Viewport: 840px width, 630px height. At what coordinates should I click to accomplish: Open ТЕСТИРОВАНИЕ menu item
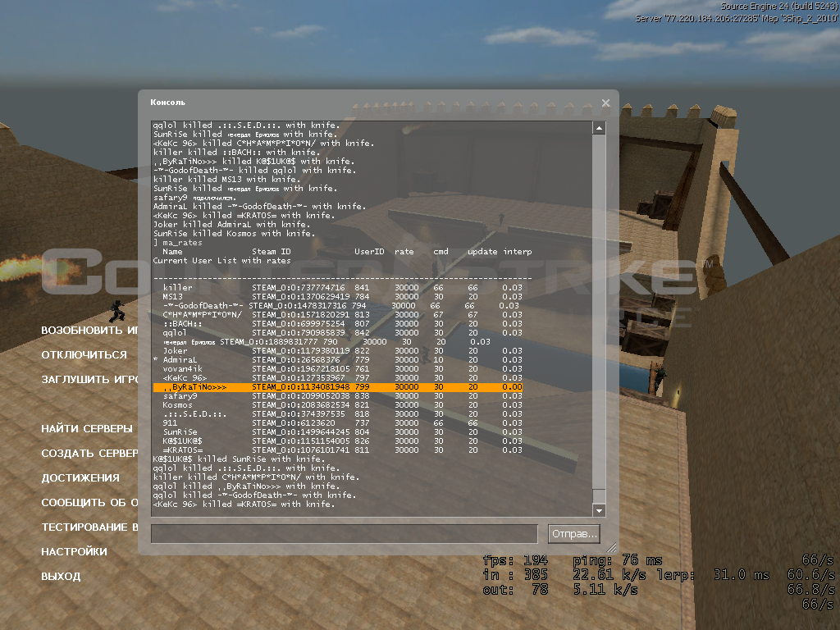click(89, 527)
